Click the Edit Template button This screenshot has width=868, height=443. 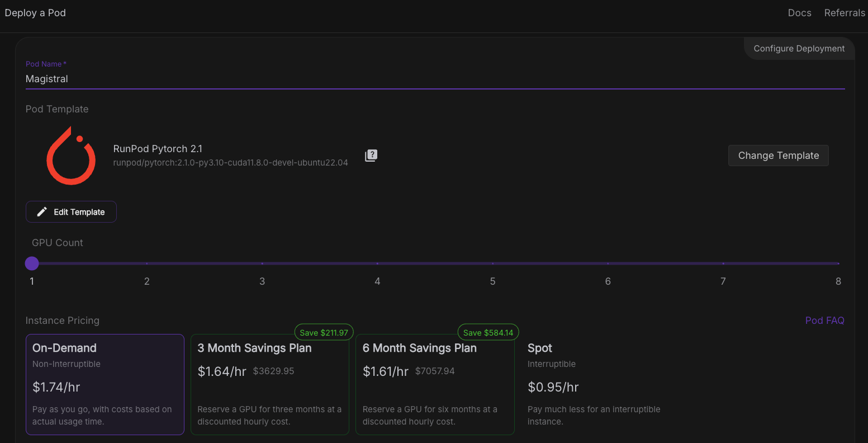[x=71, y=212]
